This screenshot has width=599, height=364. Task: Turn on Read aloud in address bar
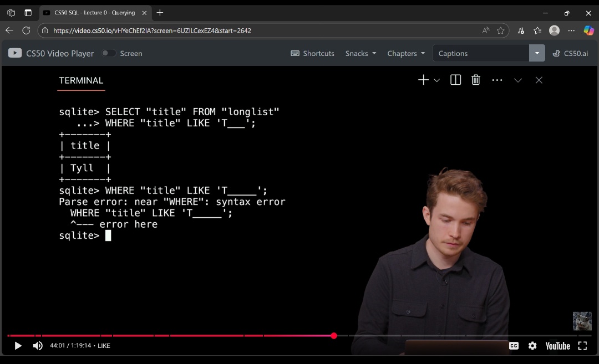(x=485, y=30)
